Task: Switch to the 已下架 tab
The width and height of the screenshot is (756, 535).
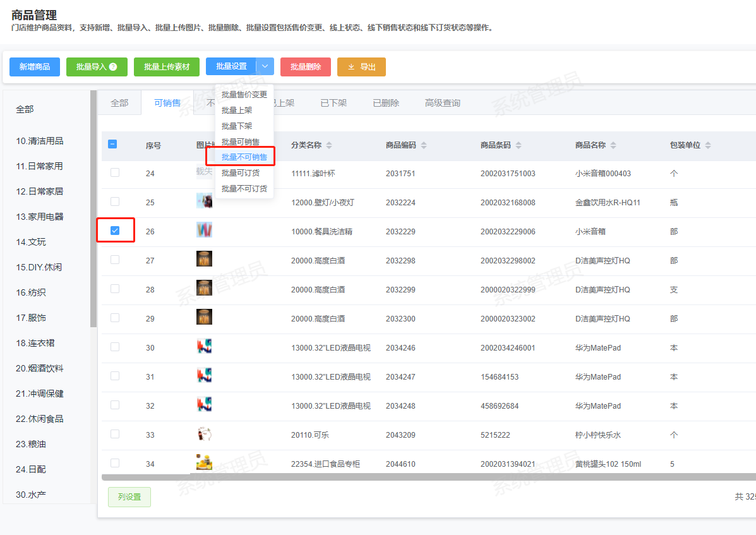Action: (333, 103)
